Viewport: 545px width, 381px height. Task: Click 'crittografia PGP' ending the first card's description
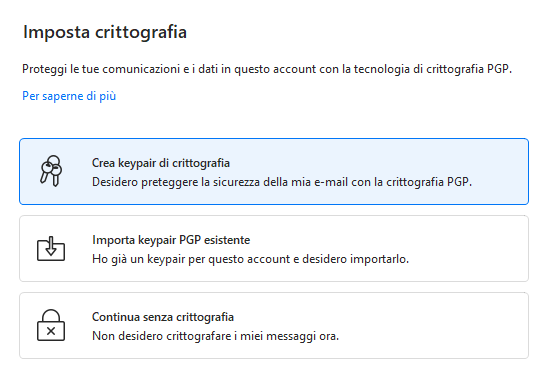(429, 182)
